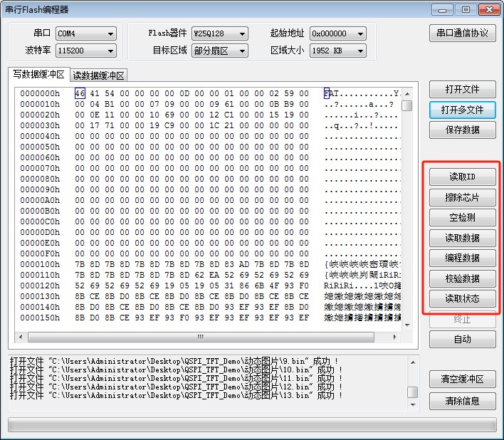Switch to the 读数据缓冲区 tab
The image size is (504, 440).
click(98, 75)
